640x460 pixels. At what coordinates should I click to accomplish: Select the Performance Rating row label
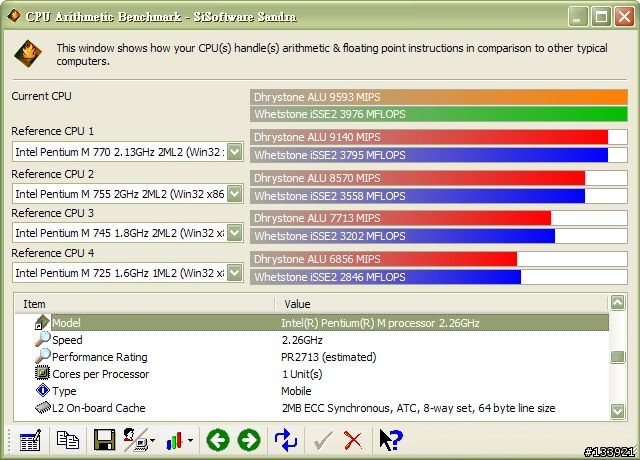coord(100,357)
